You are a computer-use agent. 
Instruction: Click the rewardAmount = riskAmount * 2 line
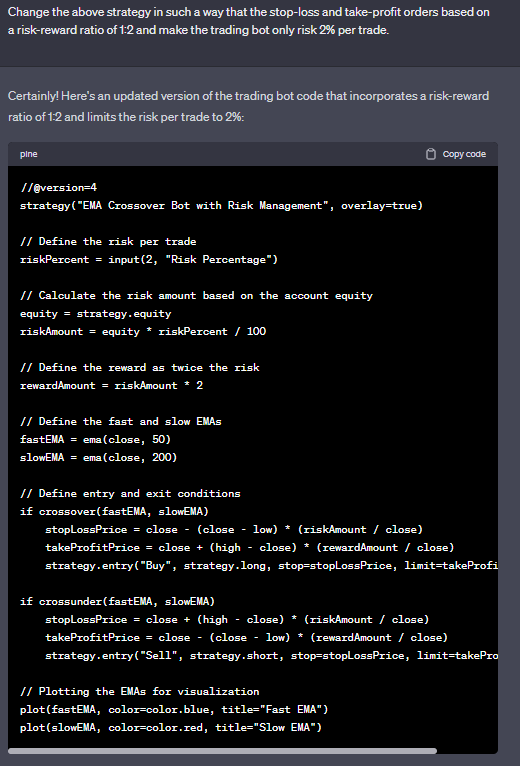point(111,385)
